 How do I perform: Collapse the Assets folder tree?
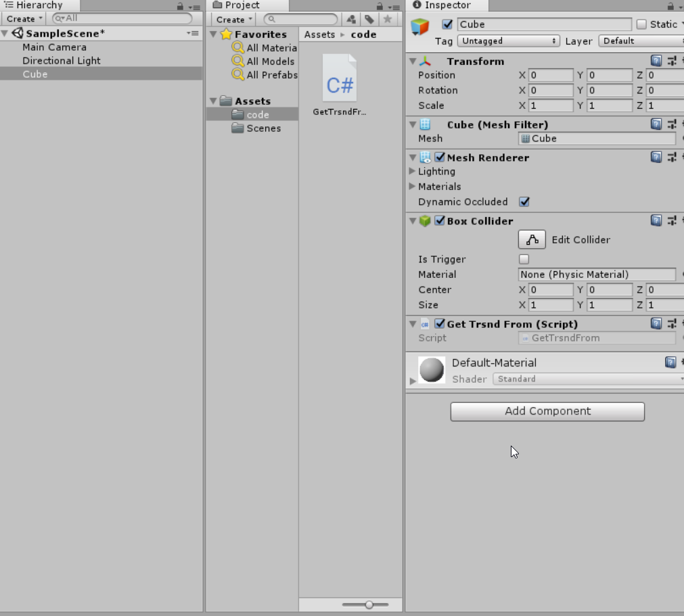pyautogui.click(x=213, y=101)
